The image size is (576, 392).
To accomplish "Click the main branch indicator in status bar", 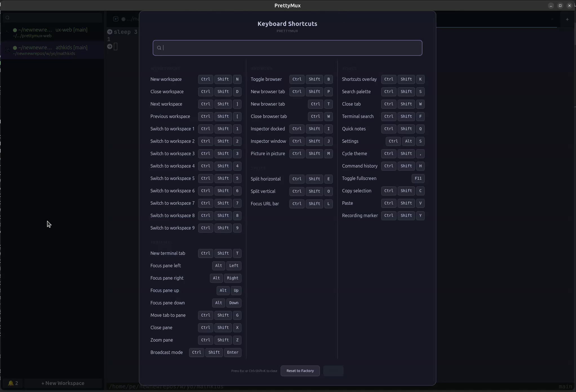I will (565, 387).
